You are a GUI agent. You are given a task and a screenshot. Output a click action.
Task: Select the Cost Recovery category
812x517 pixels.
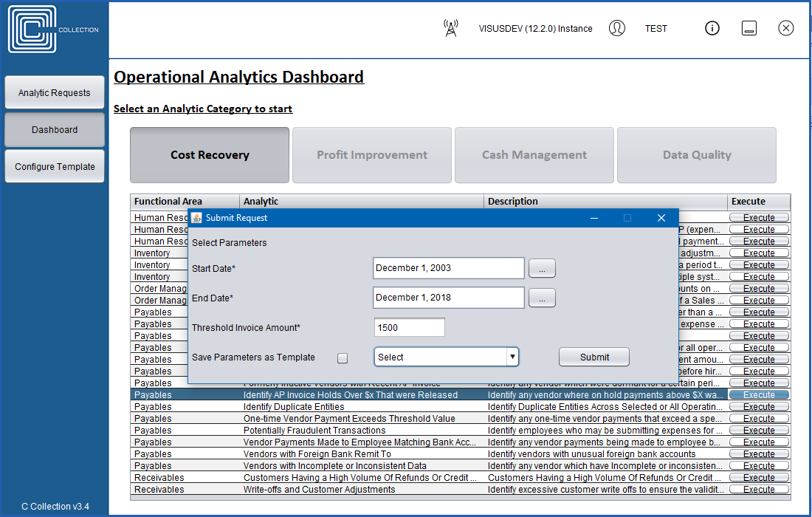[210, 155]
